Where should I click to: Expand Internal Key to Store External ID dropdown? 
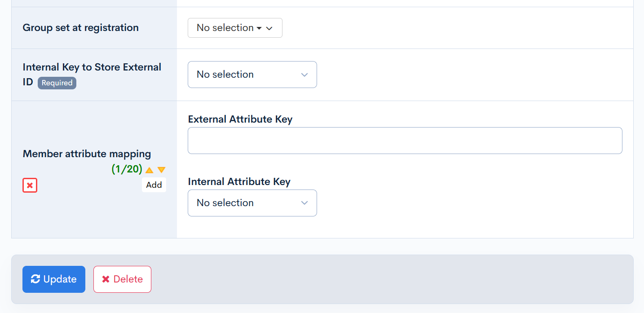pos(252,75)
